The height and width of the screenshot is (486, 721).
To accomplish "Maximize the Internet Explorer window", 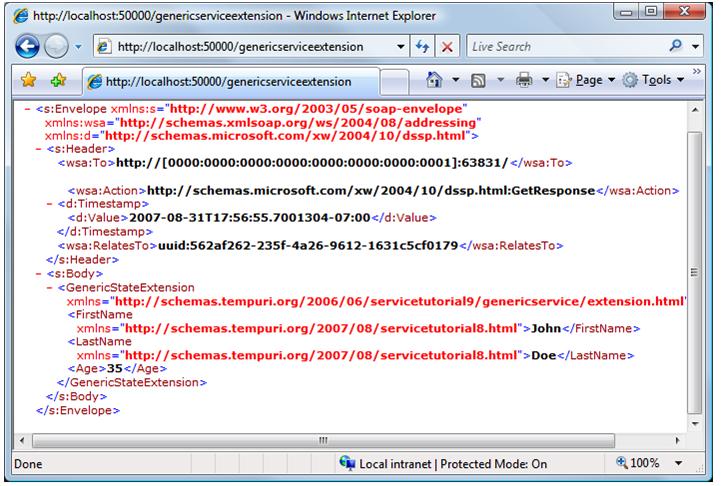I will pyautogui.click(x=650, y=11).
